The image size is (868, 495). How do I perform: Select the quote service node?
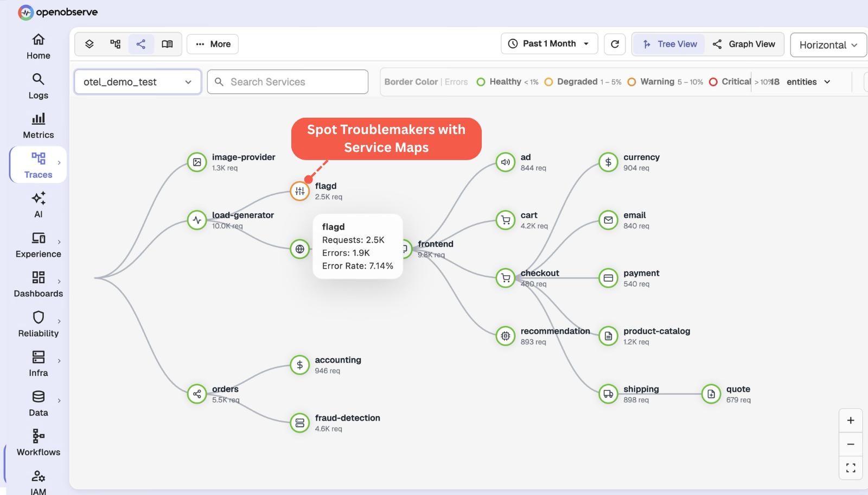pos(711,394)
